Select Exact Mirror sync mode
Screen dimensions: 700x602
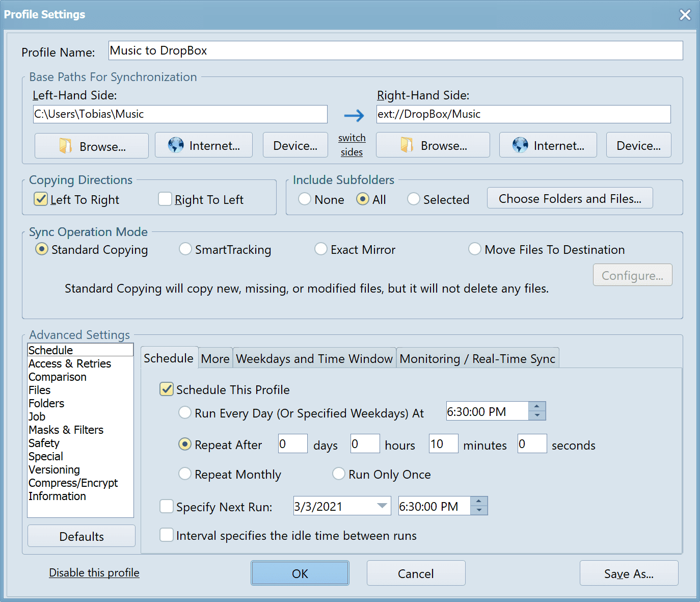coord(321,249)
